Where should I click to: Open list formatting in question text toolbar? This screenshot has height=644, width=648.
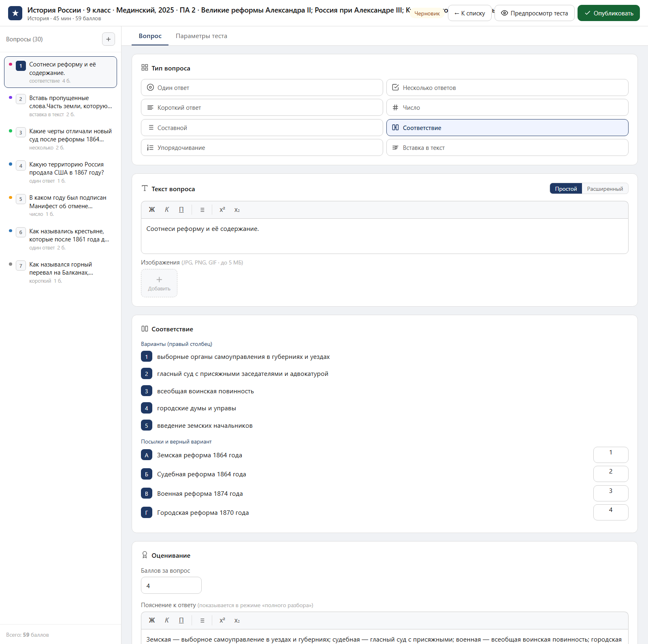pyautogui.click(x=202, y=210)
